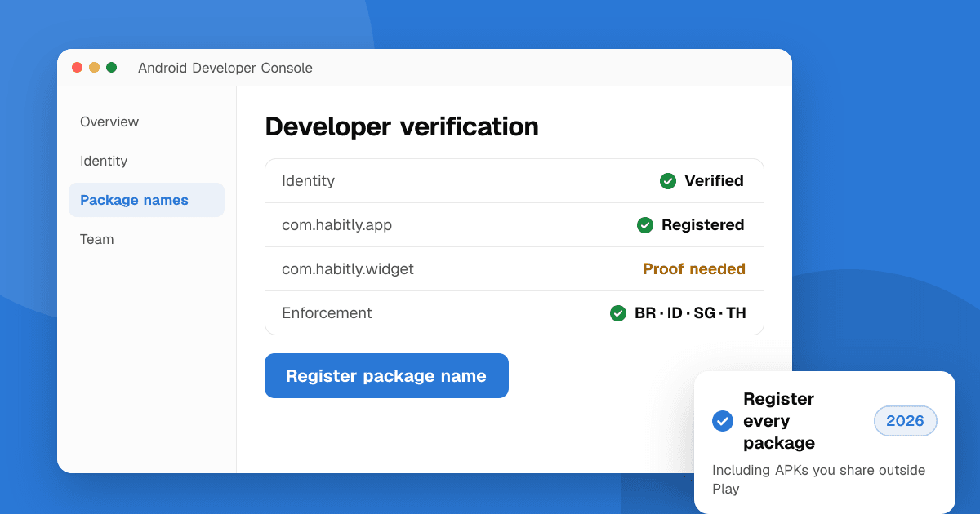The image size is (980, 514).
Task: Click the Register package name button
Action: [386, 376]
